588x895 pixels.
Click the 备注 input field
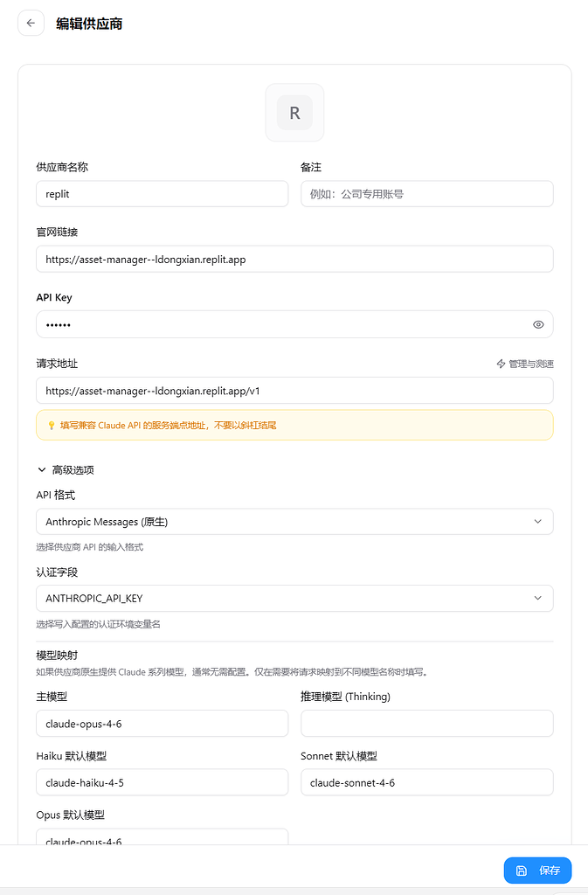pos(427,194)
